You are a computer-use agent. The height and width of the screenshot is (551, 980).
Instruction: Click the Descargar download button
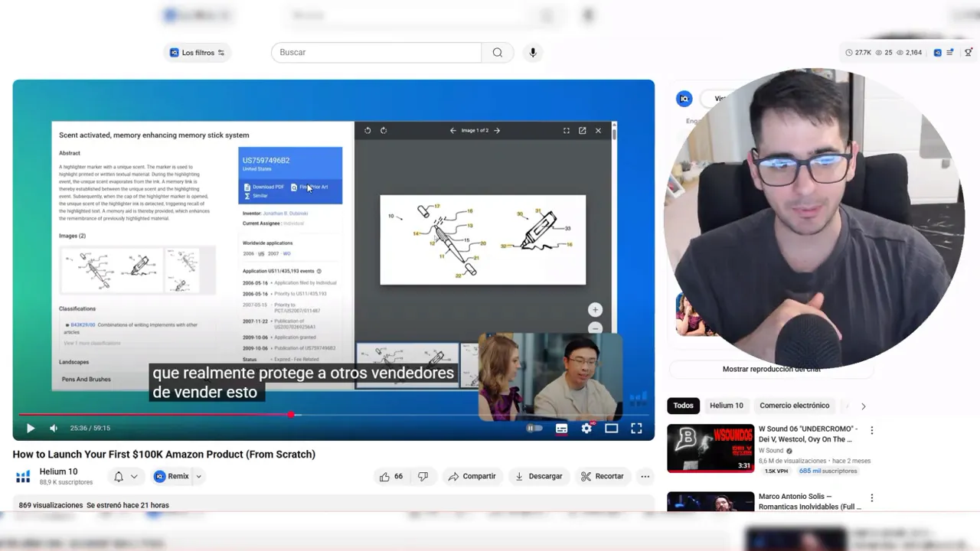(538, 477)
